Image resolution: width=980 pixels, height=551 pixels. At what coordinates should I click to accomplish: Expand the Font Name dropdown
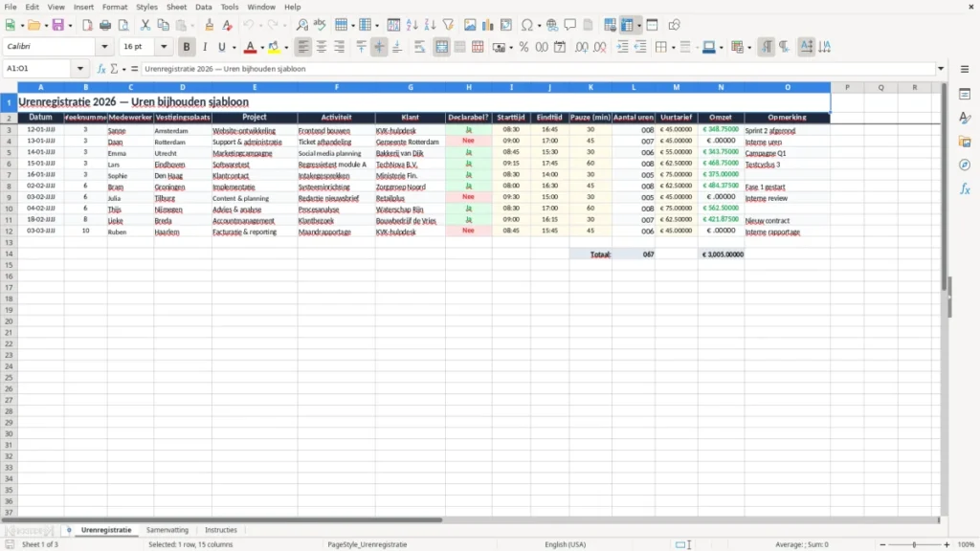coord(104,46)
